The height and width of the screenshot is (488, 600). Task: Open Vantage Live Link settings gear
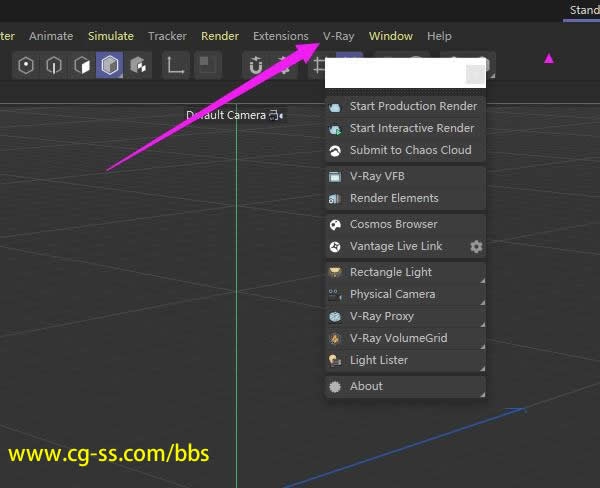[476, 246]
